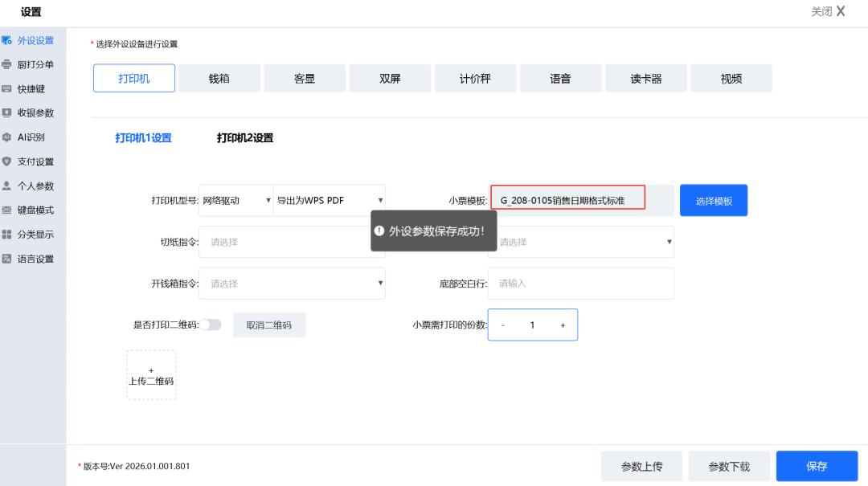Increase receipt copies with plus button
The image size is (868, 486).
tap(563, 325)
